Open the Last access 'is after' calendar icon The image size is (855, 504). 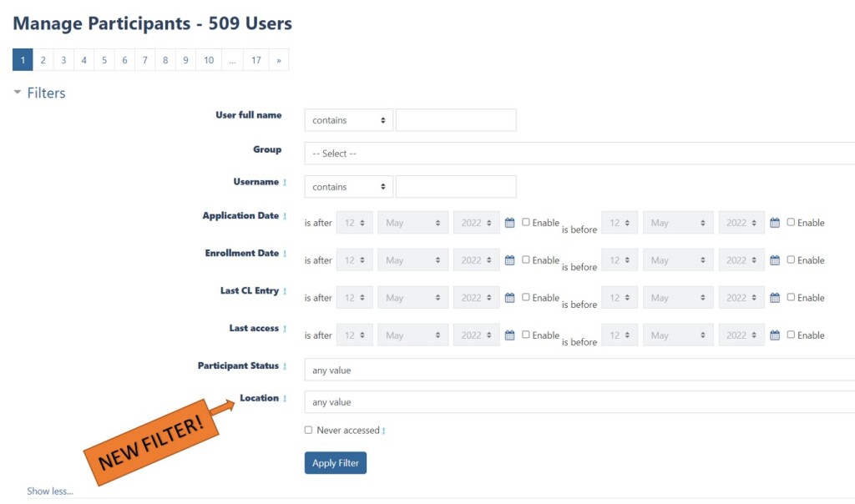point(510,335)
